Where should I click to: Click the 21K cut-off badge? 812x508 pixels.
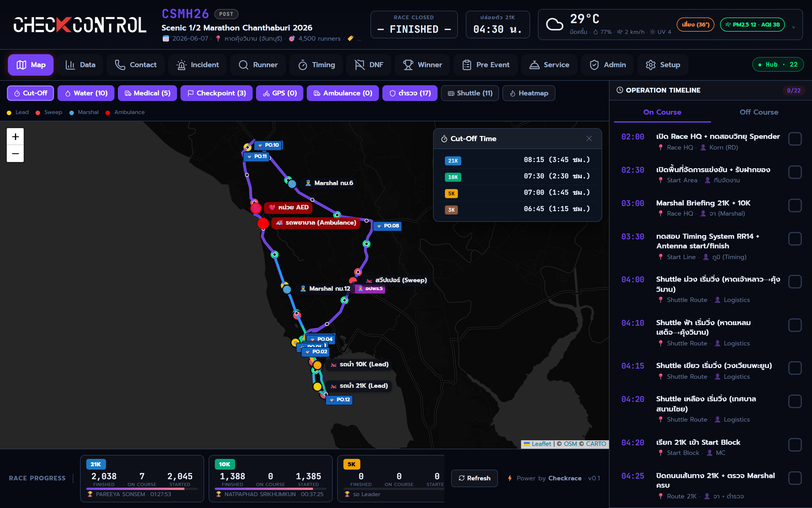click(x=453, y=161)
